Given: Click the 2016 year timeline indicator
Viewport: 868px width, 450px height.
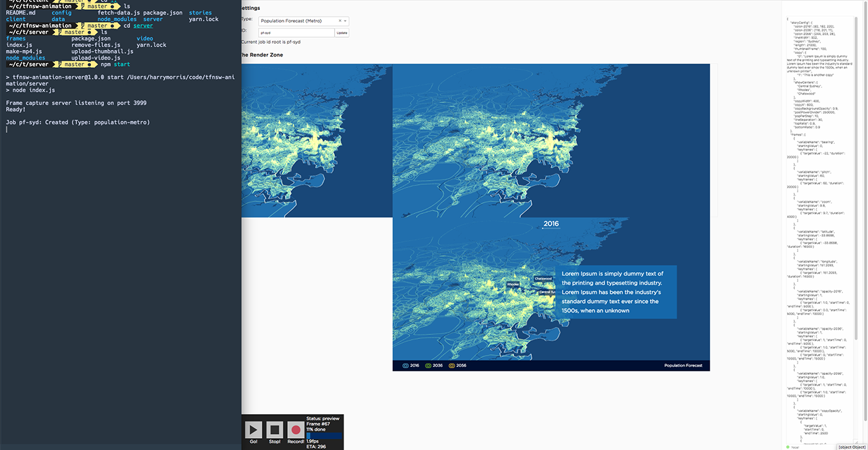Looking at the screenshot, I should click(x=551, y=224).
